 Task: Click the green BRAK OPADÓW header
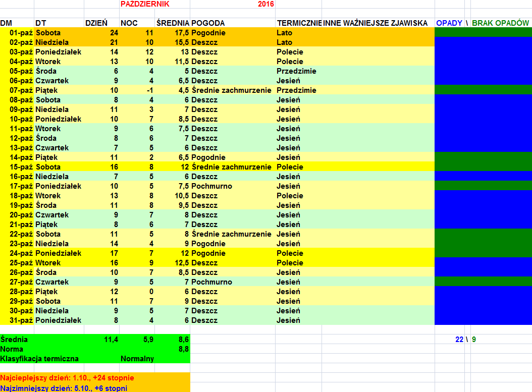click(500, 23)
